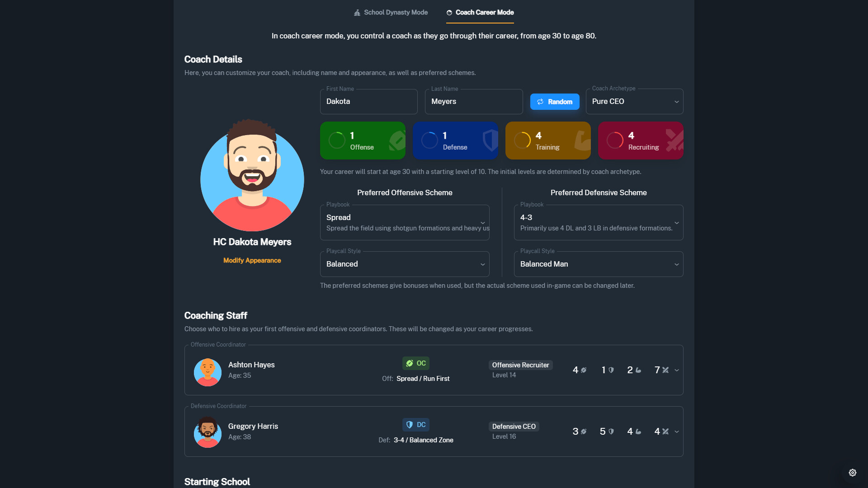The image size is (868, 488).
Task: Open the offensive Playbook Spread dropdown
Action: (405, 222)
